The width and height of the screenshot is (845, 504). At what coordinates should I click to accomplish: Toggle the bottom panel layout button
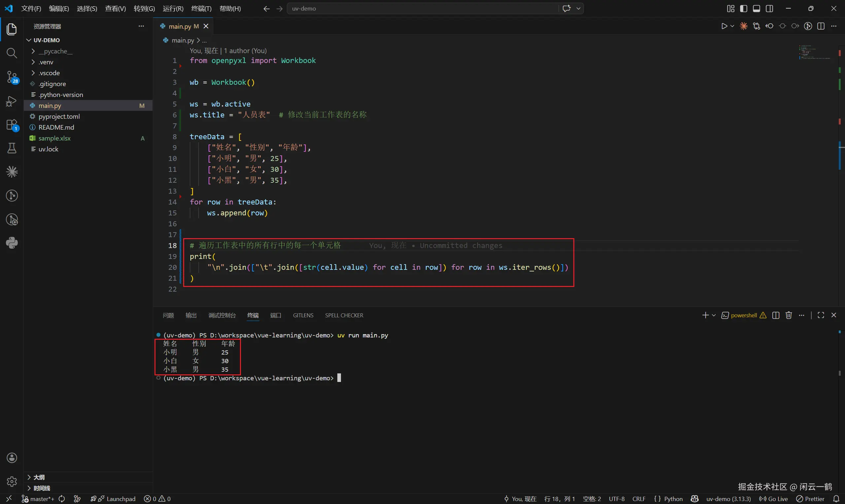(756, 9)
